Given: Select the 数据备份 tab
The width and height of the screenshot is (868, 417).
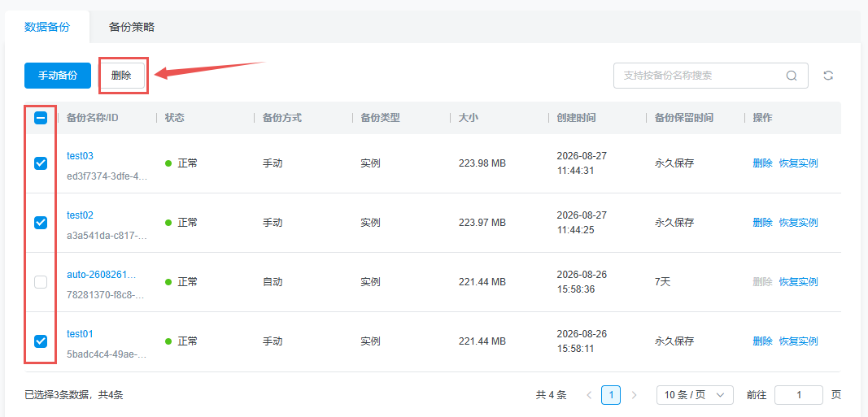Looking at the screenshot, I should pyautogui.click(x=48, y=27).
